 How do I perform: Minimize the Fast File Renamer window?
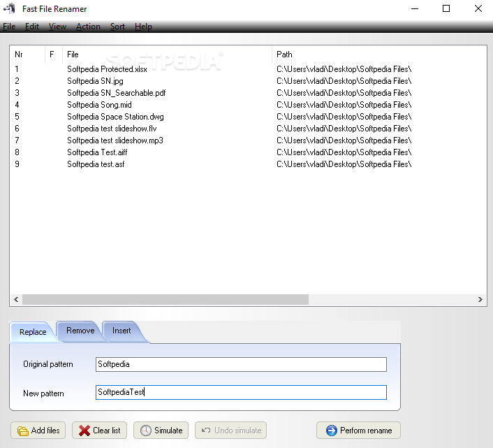pyautogui.click(x=415, y=8)
